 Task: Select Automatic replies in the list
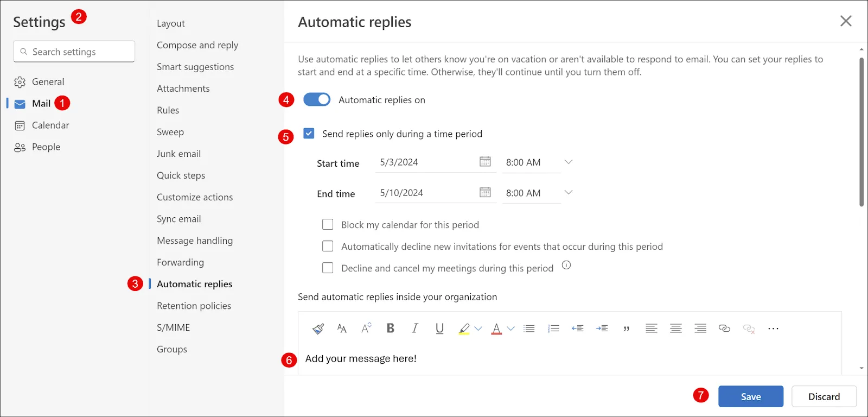pos(194,284)
